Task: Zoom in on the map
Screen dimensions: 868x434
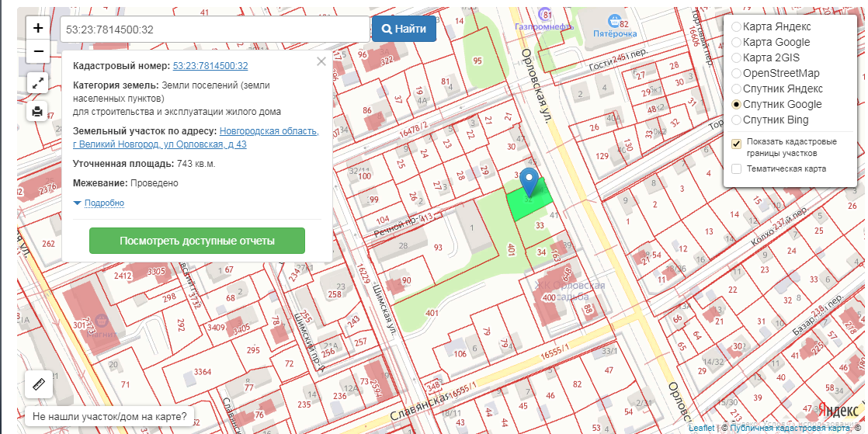Action: 38,28
